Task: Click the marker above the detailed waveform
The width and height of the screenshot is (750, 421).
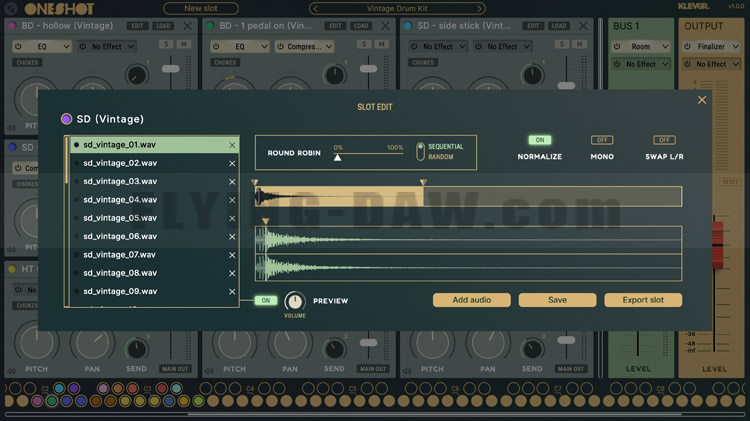Action: [x=266, y=221]
